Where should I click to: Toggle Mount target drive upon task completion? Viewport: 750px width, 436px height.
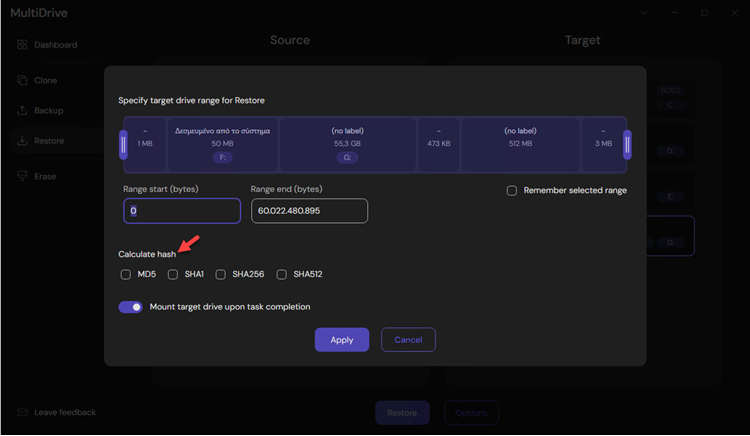131,307
